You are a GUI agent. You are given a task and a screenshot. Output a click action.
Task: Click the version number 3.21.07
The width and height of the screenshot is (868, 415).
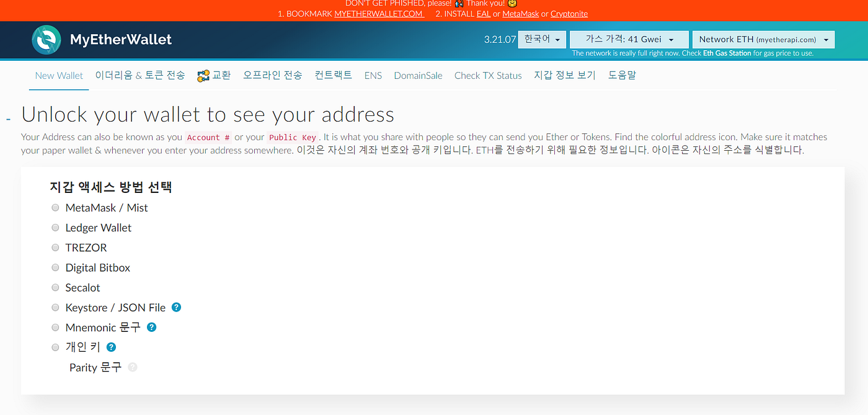tap(500, 40)
